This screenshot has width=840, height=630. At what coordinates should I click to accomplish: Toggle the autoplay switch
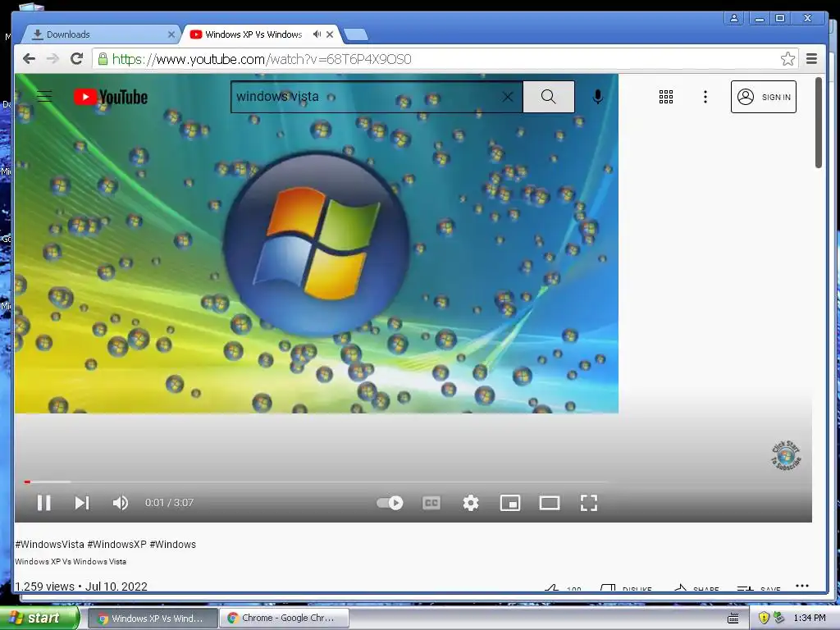point(390,503)
